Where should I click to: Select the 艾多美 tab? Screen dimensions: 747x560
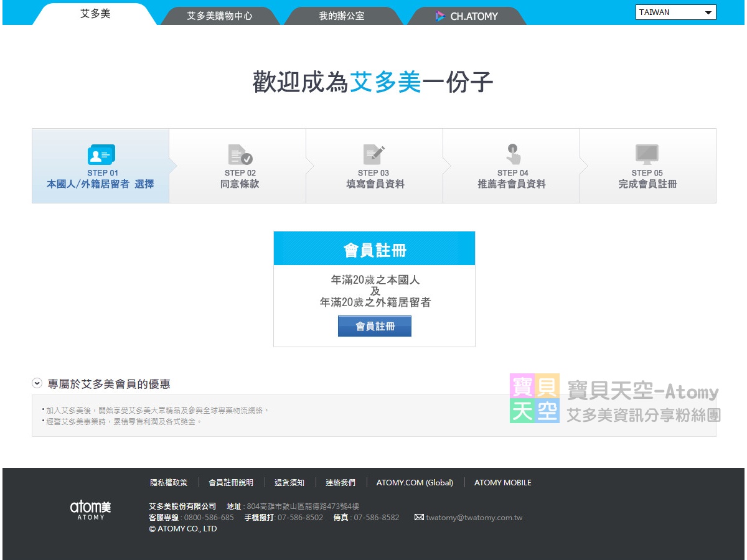(x=95, y=14)
